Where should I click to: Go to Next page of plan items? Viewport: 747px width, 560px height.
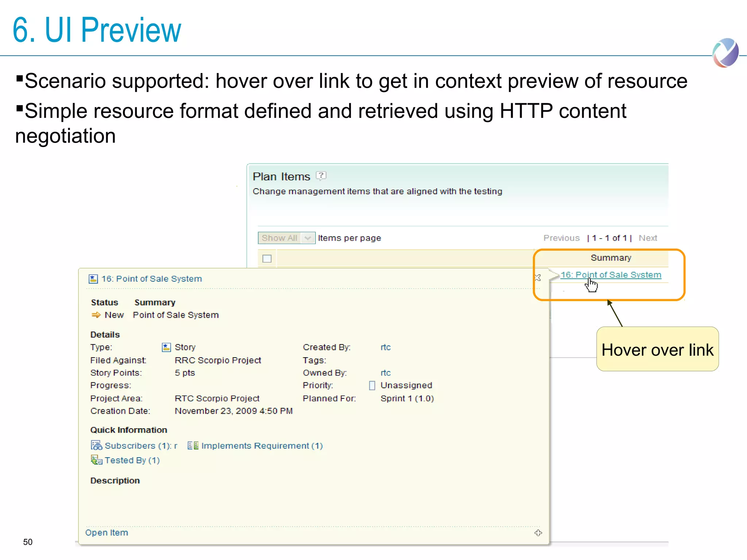point(648,238)
